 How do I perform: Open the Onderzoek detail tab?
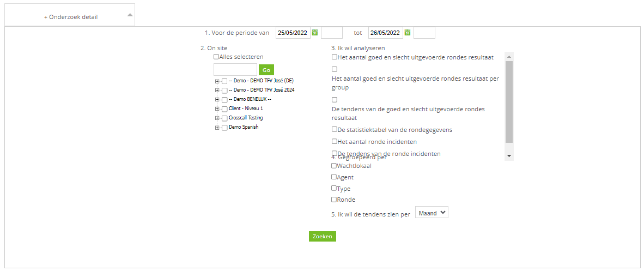71,17
